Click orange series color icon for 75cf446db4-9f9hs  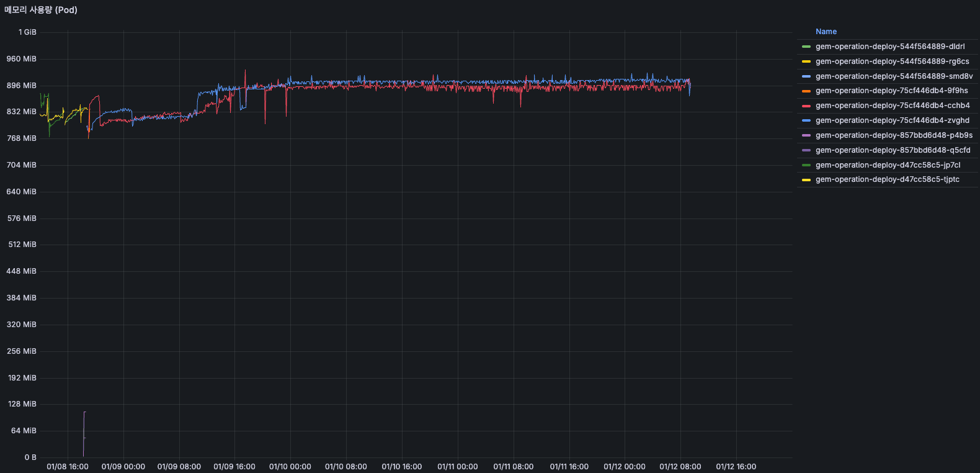806,91
